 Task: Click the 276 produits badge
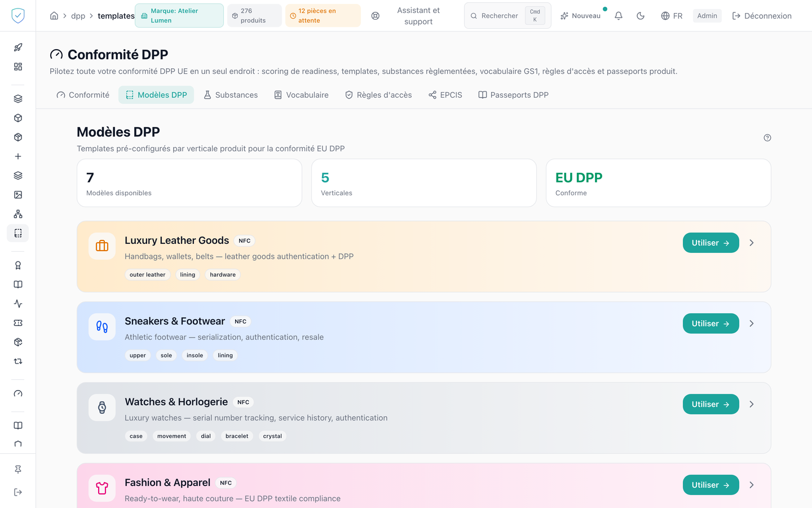click(254, 16)
